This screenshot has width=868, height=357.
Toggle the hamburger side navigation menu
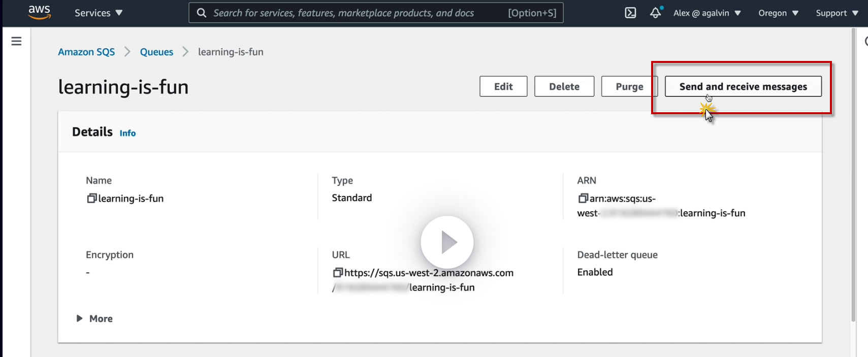(x=16, y=41)
